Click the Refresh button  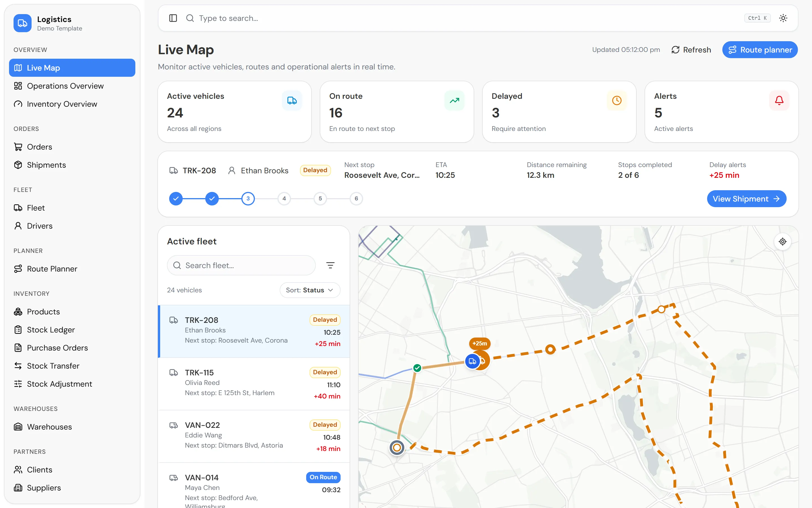(x=691, y=50)
